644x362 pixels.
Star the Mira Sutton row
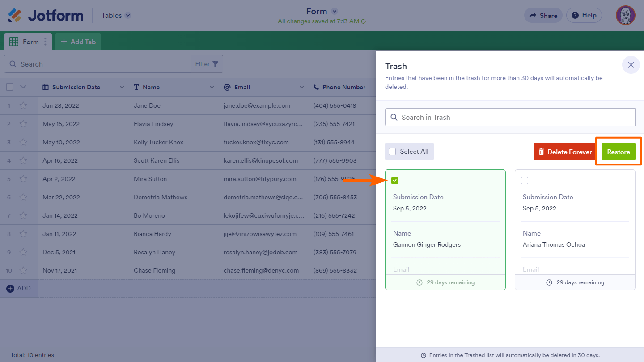(23, 179)
